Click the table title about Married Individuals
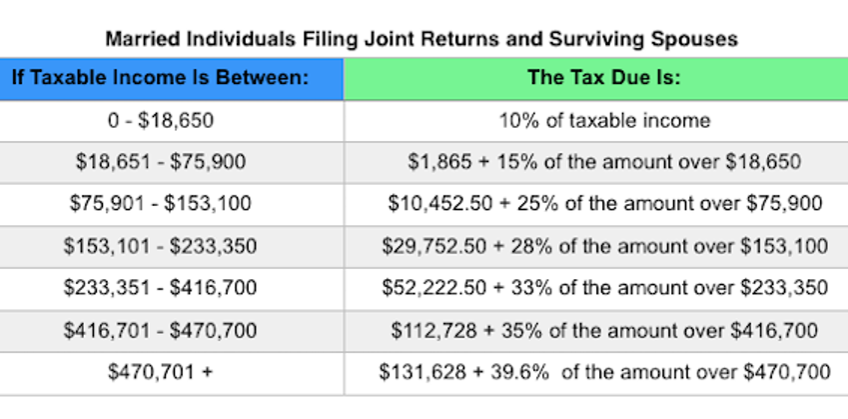 click(x=422, y=39)
